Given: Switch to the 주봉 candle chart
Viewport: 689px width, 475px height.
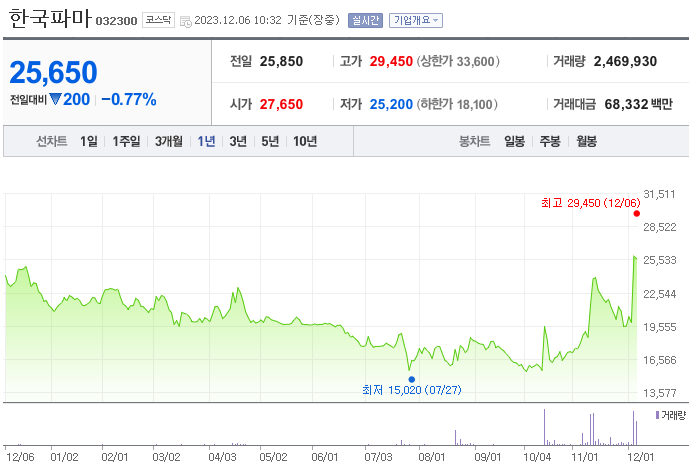Looking at the screenshot, I should [x=550, y=141].
